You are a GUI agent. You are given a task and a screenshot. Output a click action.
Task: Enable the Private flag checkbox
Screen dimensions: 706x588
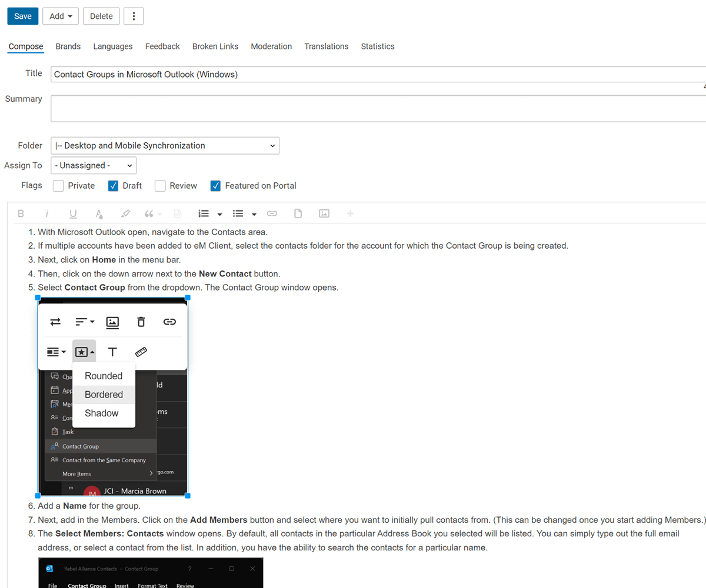(58, 186)
